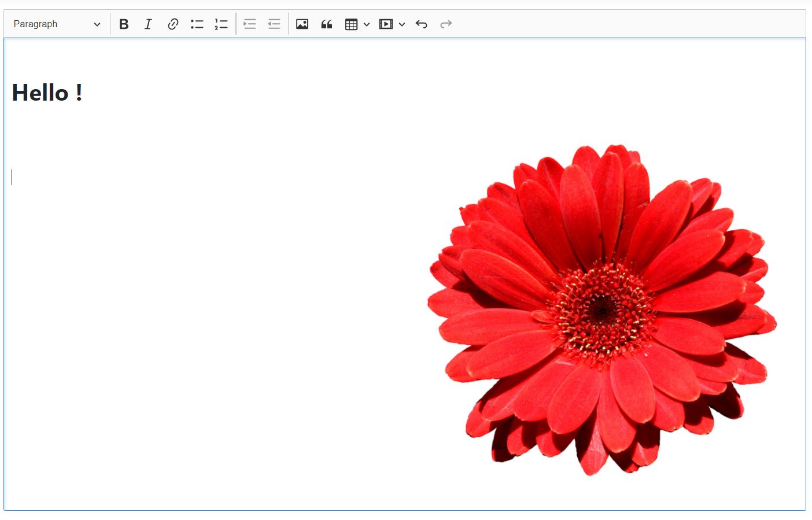Place cursor in the "Hello !" heading
The image size is (812, 520).
click(47, 93)
